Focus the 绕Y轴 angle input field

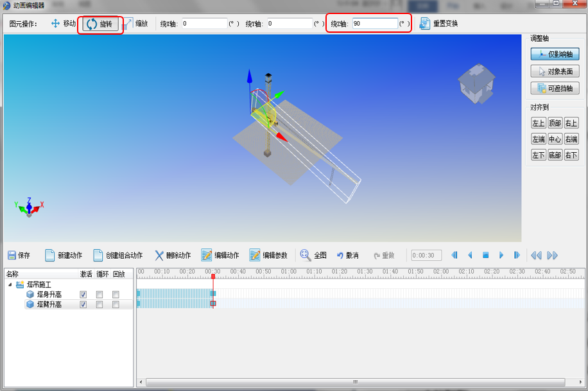point(290,23)
